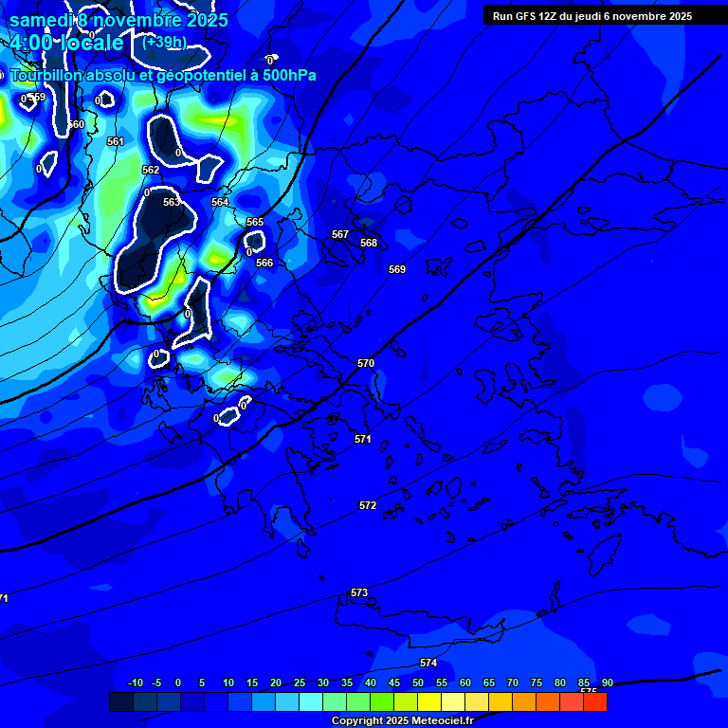Click the 561 contour label
This screenshot has width=728, height=728.
pos(116,141)
